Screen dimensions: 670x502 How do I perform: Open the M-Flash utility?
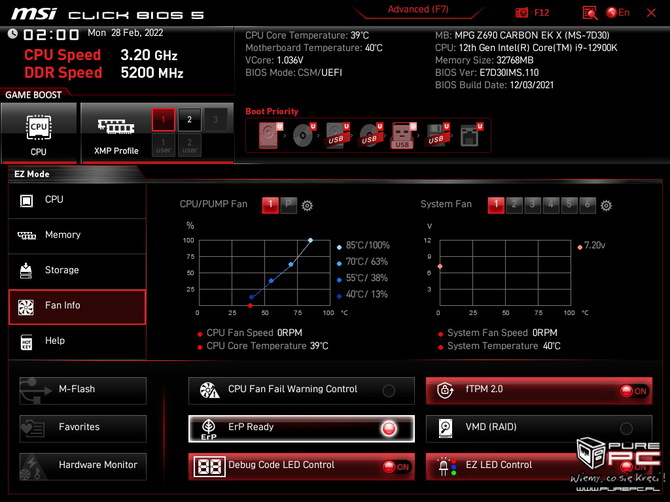[83, 390]
